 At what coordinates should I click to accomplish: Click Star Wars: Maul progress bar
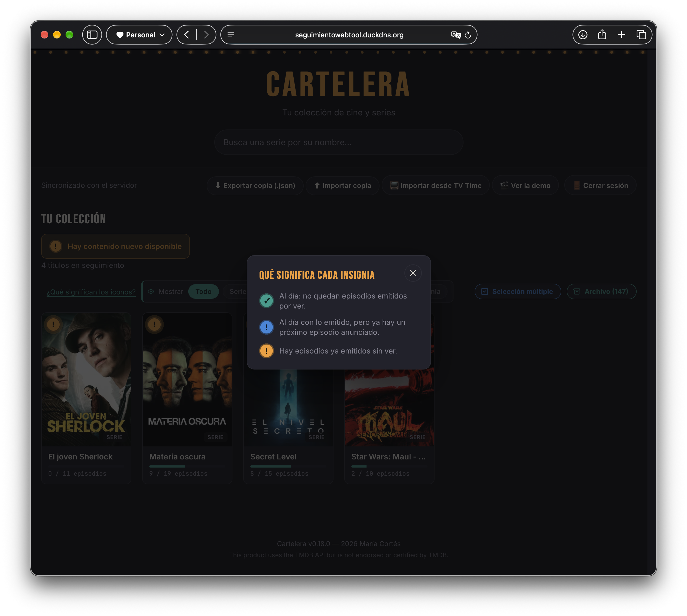click(389, 466)
